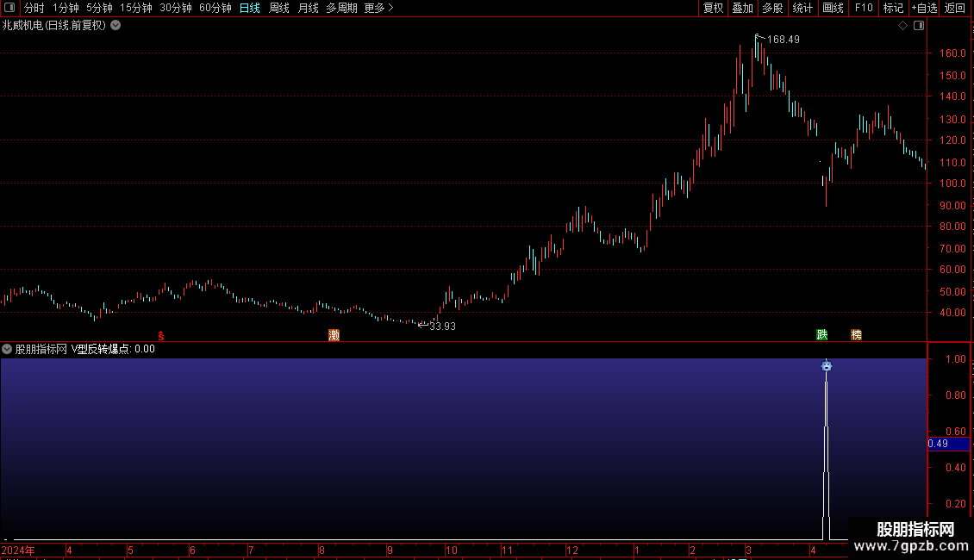
Task: Click the 标记 mark button
Action: coord(893,8)
